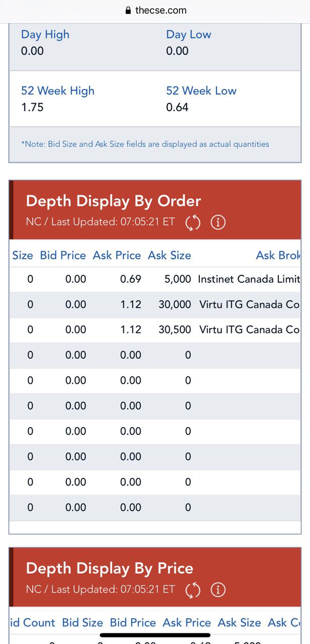
Task: Sort by Ask Price in order table
Action: [117, 255]
